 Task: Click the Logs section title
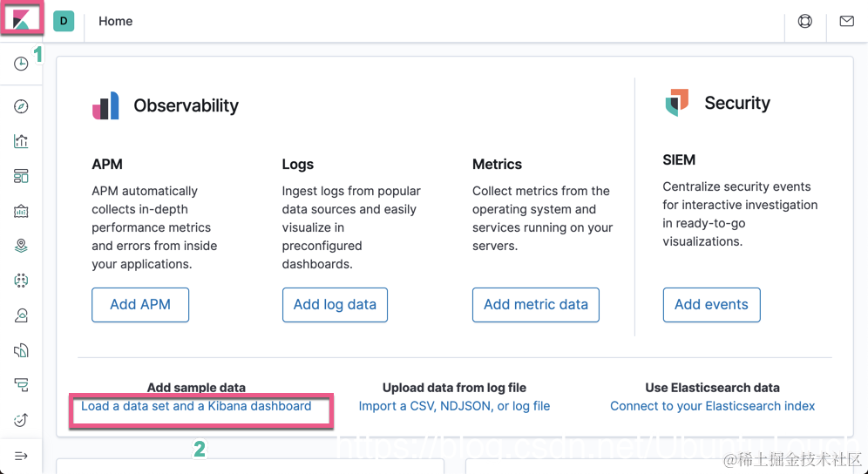pyautogui.click(x=298, y=164)
